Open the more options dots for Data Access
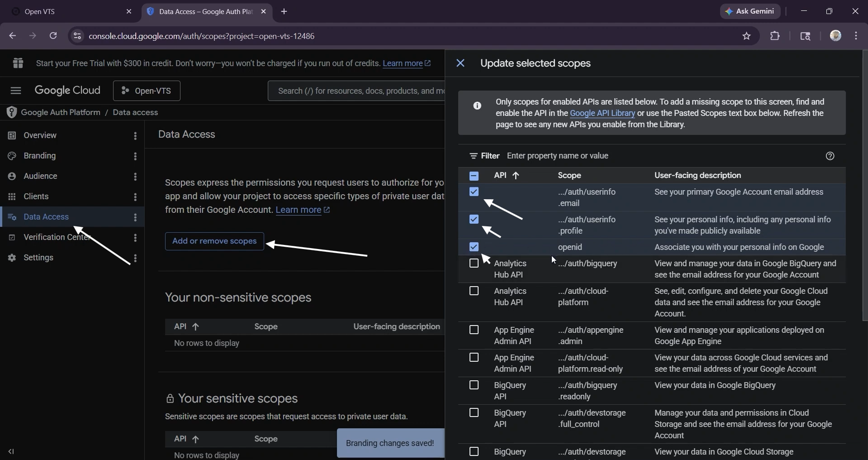This screenshot has height=460, width=868. click(135, 217)
